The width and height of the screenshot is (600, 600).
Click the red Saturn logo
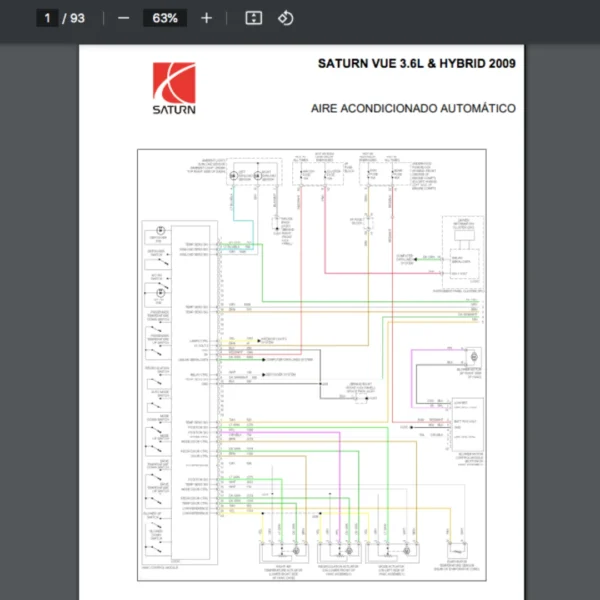tap(173, 81)
